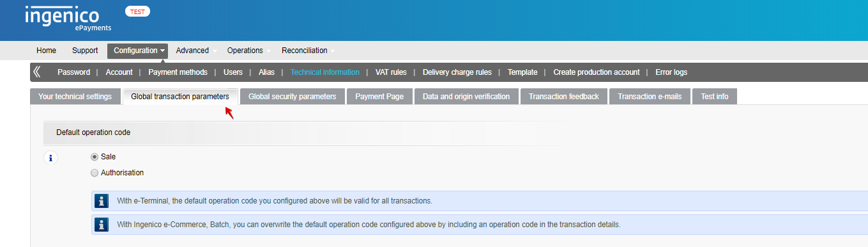Expand the Operations menu
868x247 pixels.
[248, 51]
